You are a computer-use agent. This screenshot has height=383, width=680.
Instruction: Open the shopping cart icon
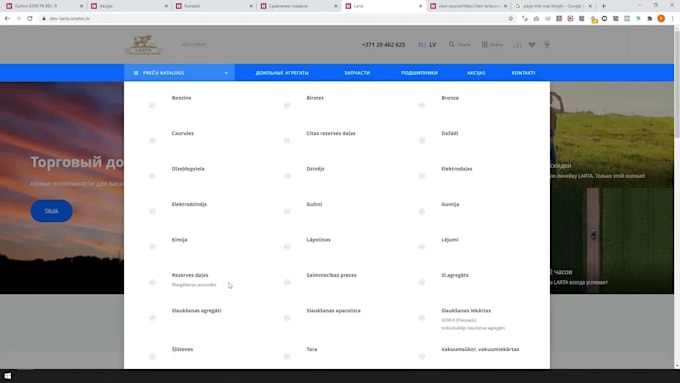[x=546, y=45]
